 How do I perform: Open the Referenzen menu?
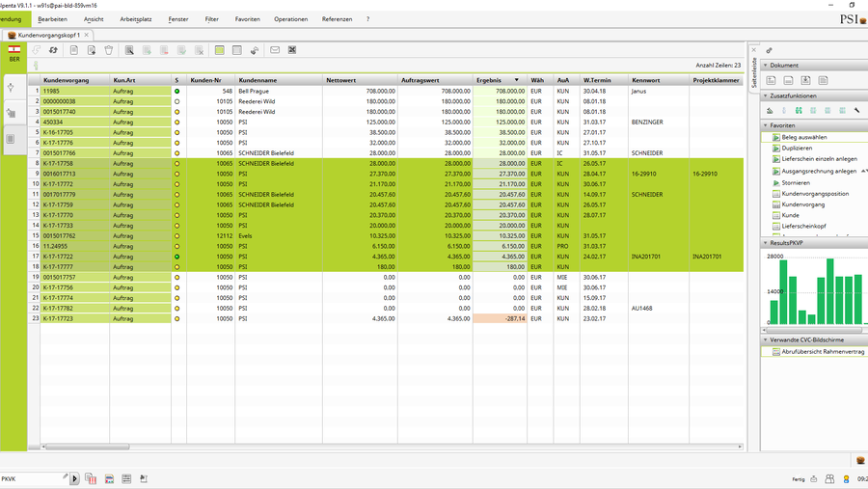tap(338, 19)
